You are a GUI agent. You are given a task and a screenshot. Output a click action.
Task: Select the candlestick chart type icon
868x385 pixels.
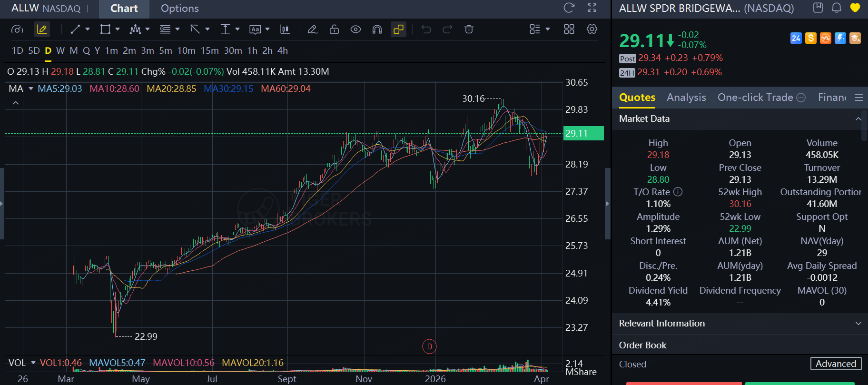pos(285,30)
